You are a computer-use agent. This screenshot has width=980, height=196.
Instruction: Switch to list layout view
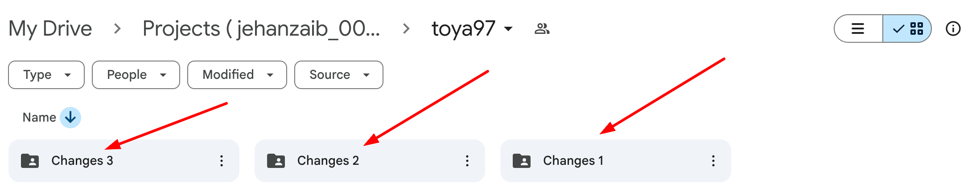click(858, 29)
